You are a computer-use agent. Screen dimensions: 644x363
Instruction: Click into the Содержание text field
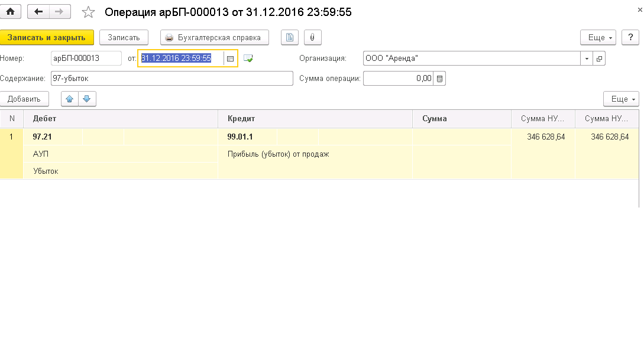click(171, 79)
